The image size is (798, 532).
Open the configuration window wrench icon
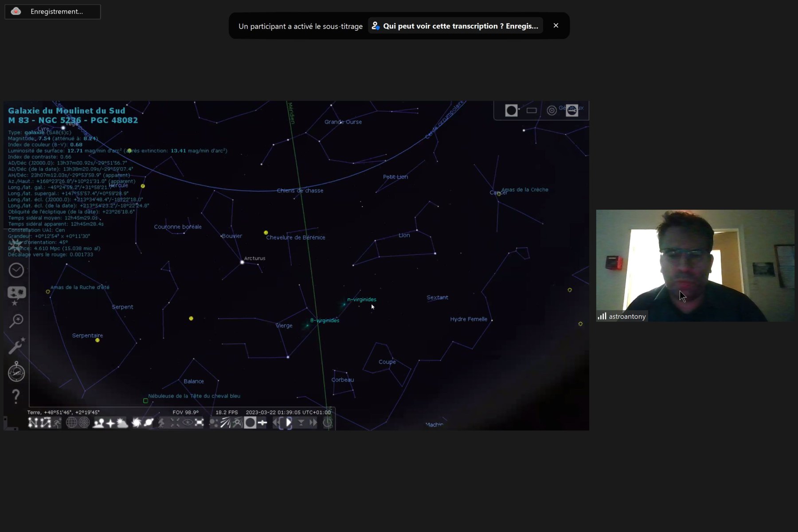pyautogui.click(x=16, y=346)
